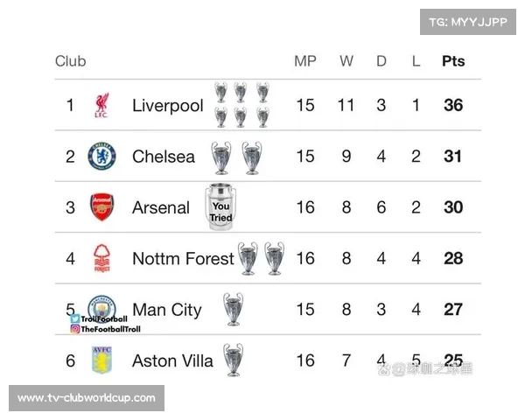This screenshot has width=525, height=420.
Task: Click the Aston Villa crest
Action: point(101,360)
